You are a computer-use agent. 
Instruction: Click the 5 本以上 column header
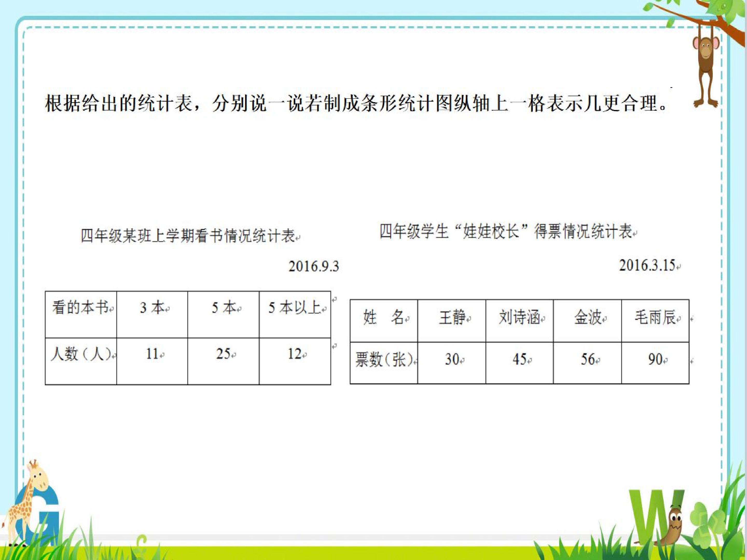pos(295,314)
